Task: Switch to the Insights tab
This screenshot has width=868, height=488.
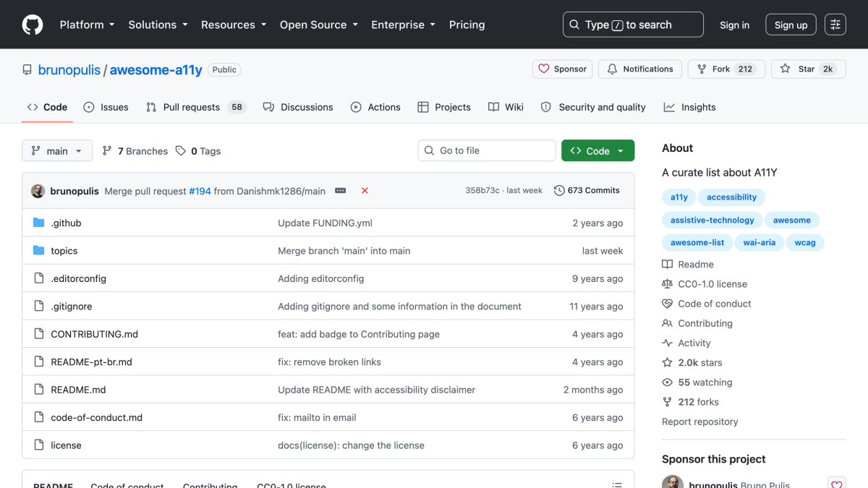Action: coord(690,107)
